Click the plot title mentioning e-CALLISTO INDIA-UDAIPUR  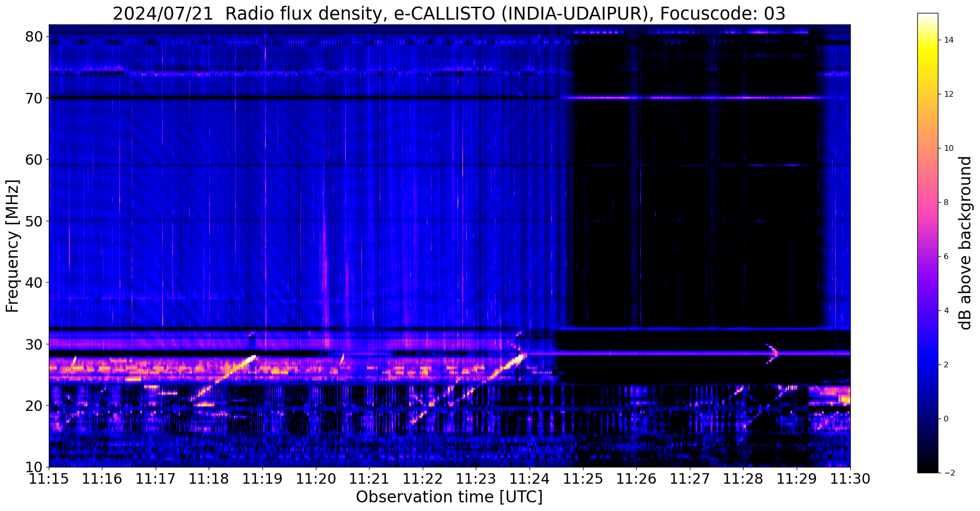coord(449,14)
